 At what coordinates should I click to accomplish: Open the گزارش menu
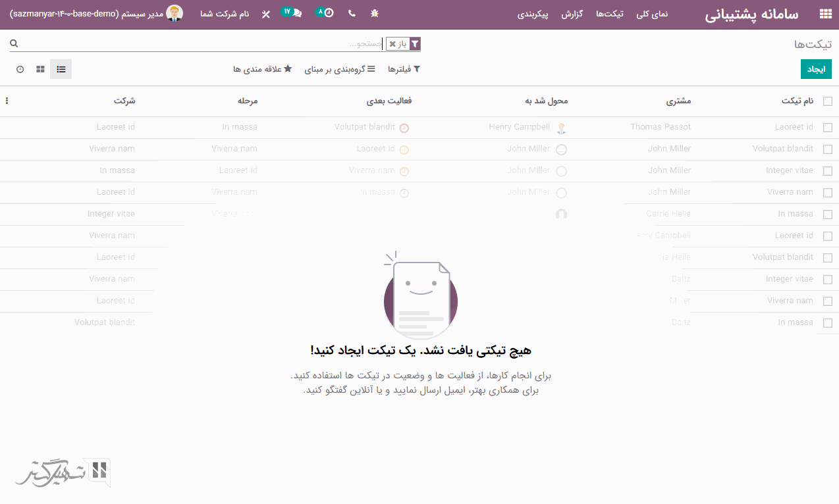[x=572, y=14]
